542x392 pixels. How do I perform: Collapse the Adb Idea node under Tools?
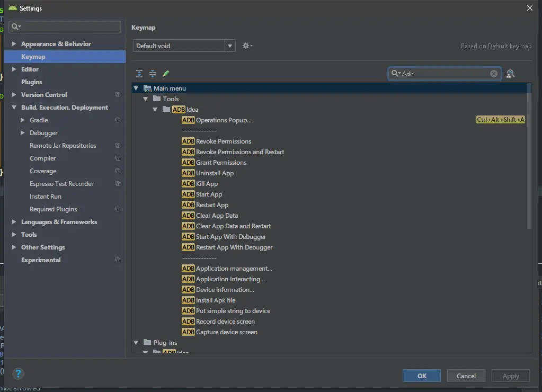pyautogui.click(x=155, y=110)
